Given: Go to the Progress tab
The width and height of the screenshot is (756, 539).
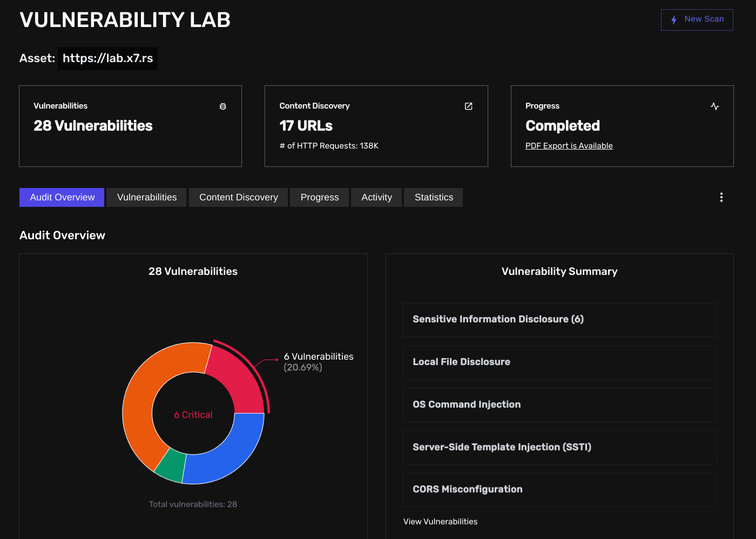Looking at the screenshot, I should tap(320, 198).
